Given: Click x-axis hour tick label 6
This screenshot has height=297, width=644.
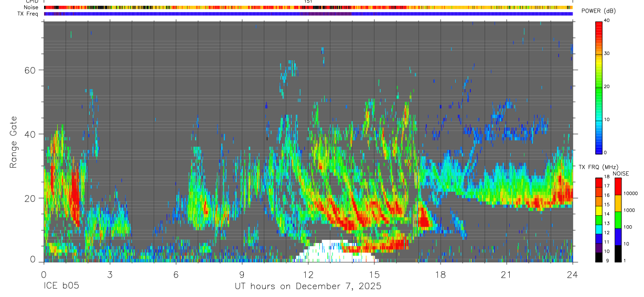Looking at the screenshot, I should pos(176,274).
